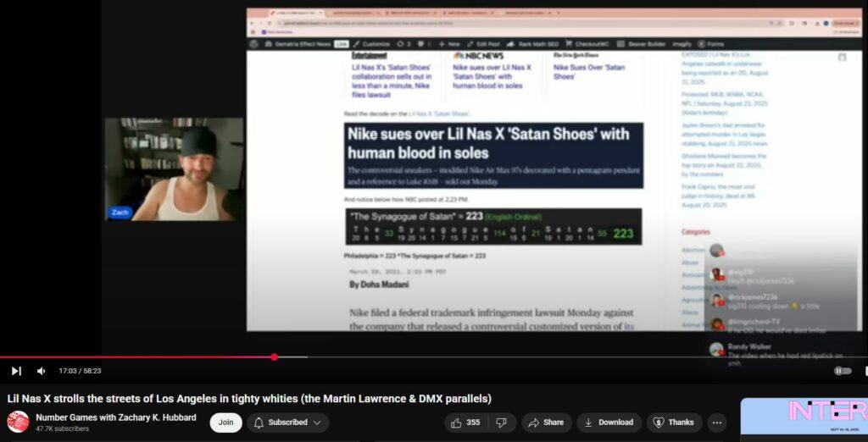The width and height of the screenshot is (868, 442).
Task: Open CheckoutWC in admin bar
Action: tap(587, 44)
